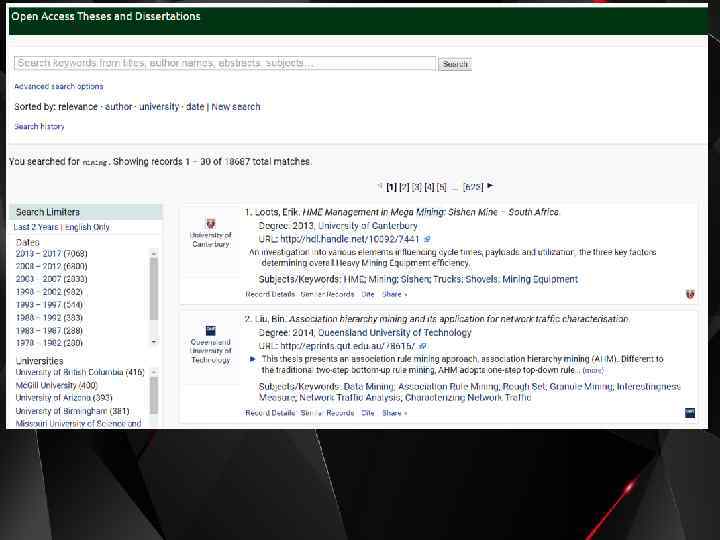Cite the Liu, Bin thesis
720x540 pixels.
(x=368, y=413)
